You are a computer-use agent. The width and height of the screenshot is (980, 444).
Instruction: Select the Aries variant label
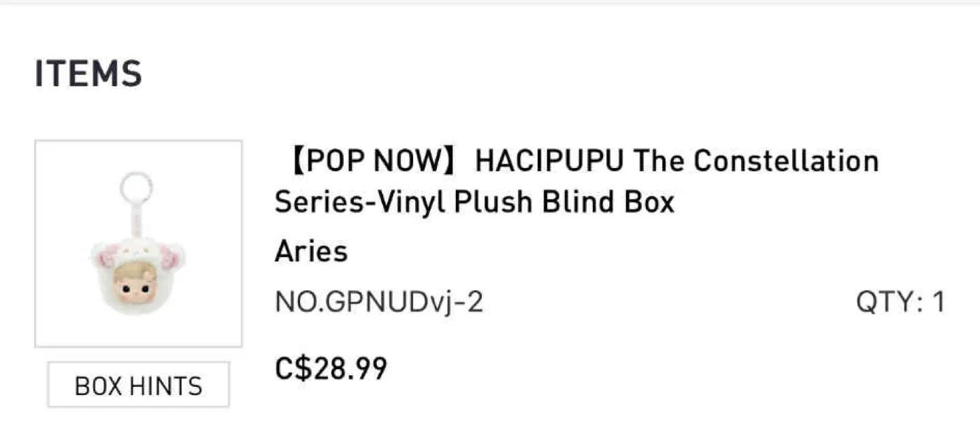pos(311,252)
